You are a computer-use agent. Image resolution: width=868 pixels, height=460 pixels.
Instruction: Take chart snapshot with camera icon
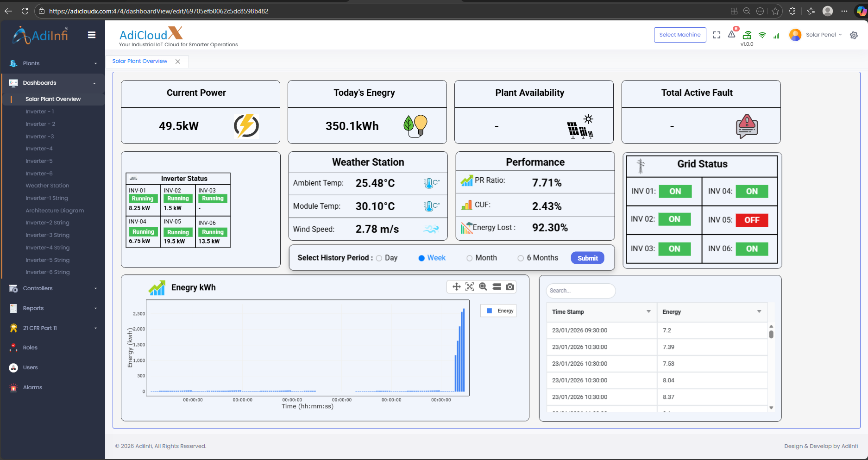(510, 287)
